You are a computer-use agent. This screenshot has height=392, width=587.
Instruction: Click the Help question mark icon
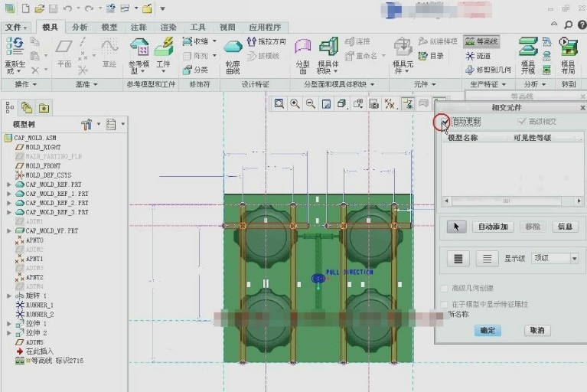582,24
